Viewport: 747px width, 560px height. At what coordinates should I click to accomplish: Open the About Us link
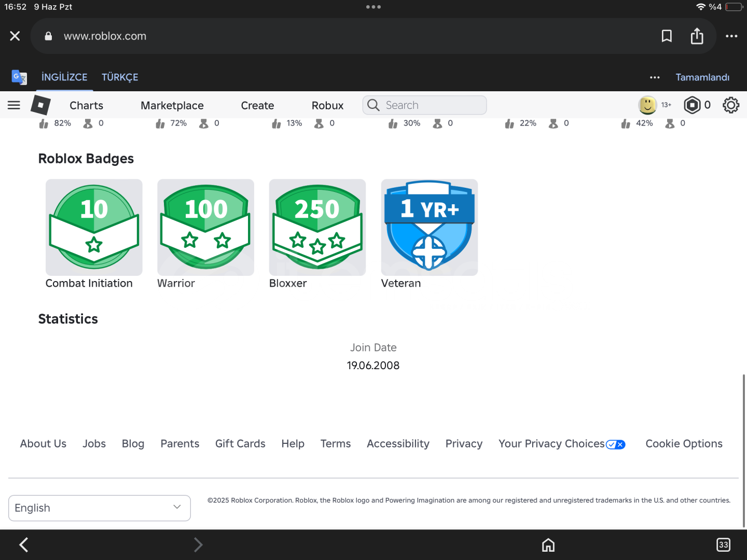point(43,444)
